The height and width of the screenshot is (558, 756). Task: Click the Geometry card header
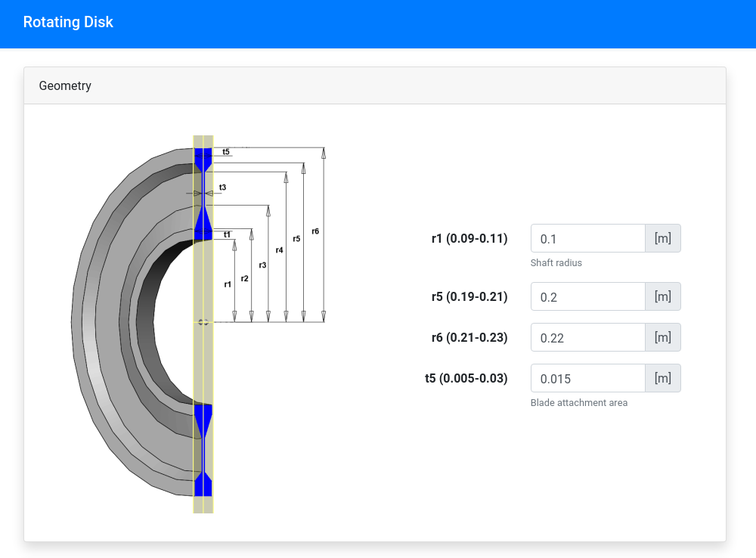(65, 85)
